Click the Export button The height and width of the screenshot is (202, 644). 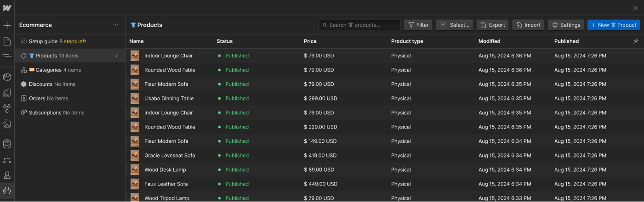pos(492,25)
